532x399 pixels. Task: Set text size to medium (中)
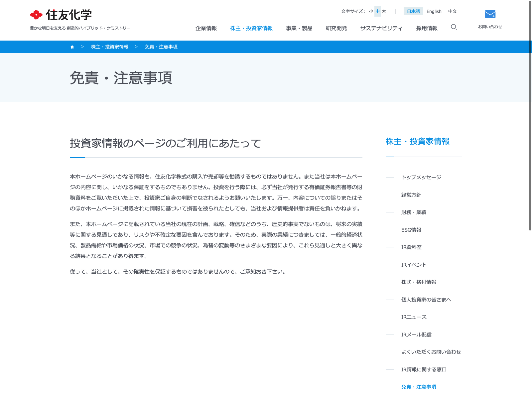pyautogui.click(x=377, y=11)
